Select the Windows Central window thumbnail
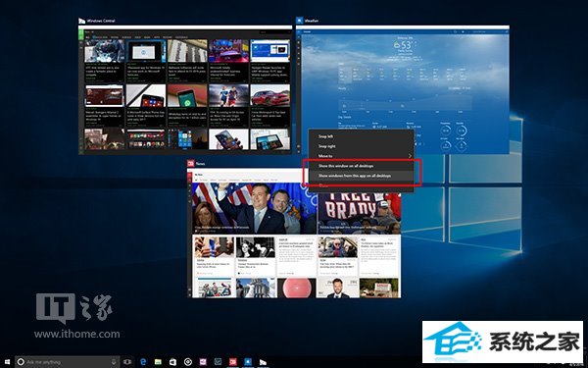The image size is (588, 368). [x=184, y=89]
